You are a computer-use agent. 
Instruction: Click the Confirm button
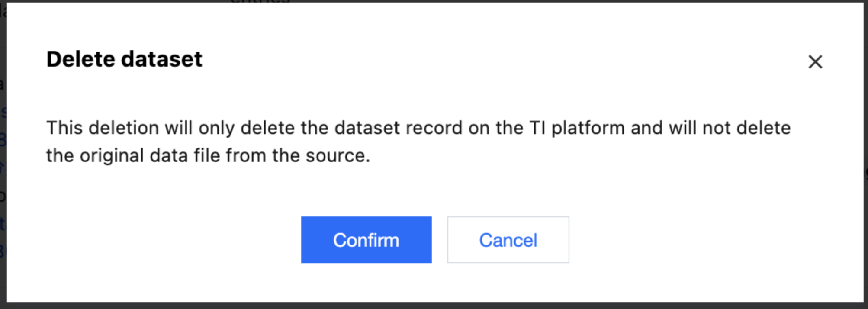pos(366,240)
